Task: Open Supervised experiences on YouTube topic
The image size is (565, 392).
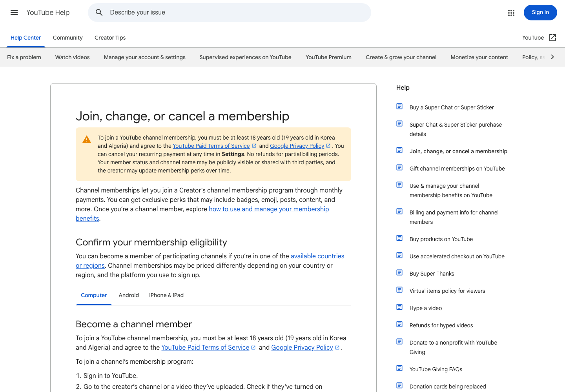Action: (246, 57)
